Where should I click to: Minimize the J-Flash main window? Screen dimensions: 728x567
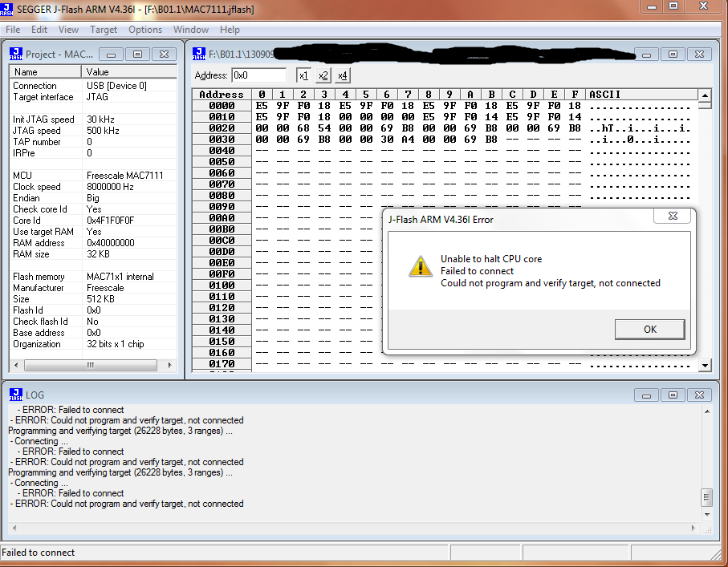tap(652, 6)
